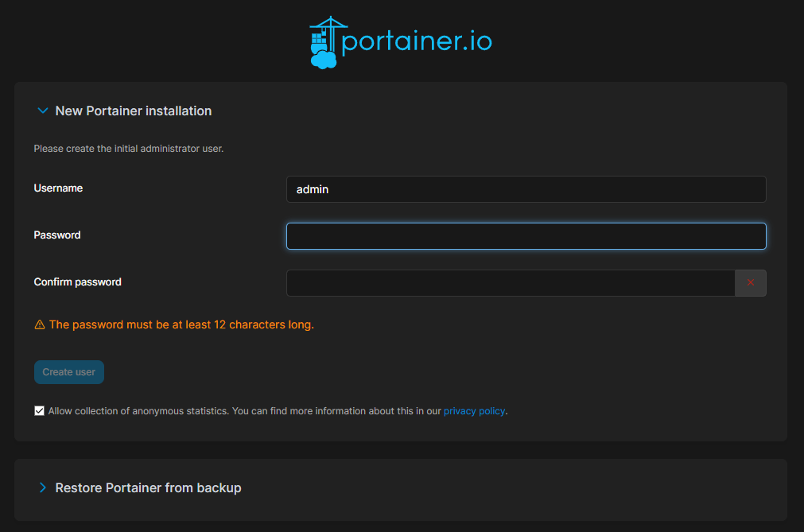Click the New Portainer installation heading
The width and height of the screenshot is (804, 532).
pyautogui.click(x=133, y=111)
